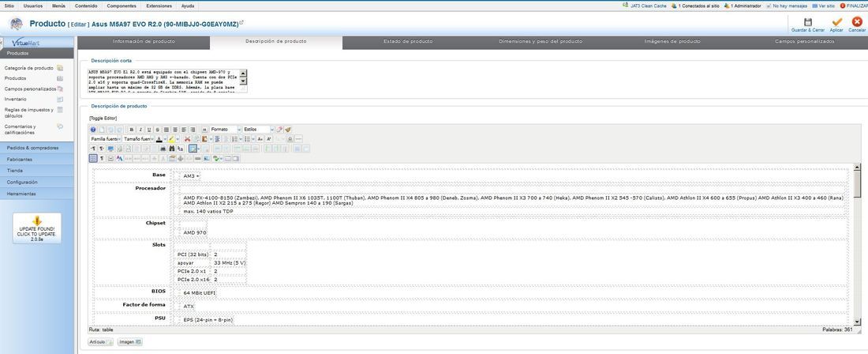Screen dimensions: 868x354
Task: Click the cleanup code broom icon
Action: 288,130
